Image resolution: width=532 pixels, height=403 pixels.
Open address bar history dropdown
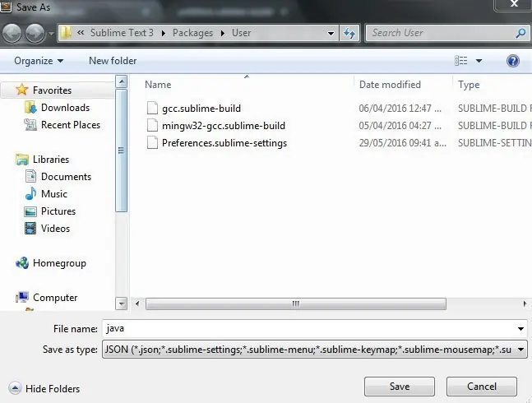click(x=331, y=33)
